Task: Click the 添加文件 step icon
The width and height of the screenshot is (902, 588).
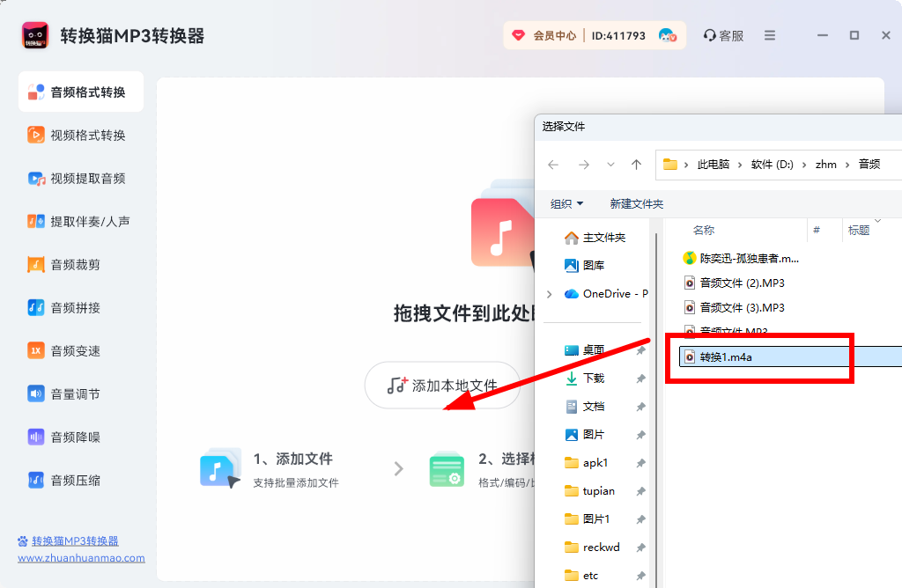Action: [x=219, y=468]
